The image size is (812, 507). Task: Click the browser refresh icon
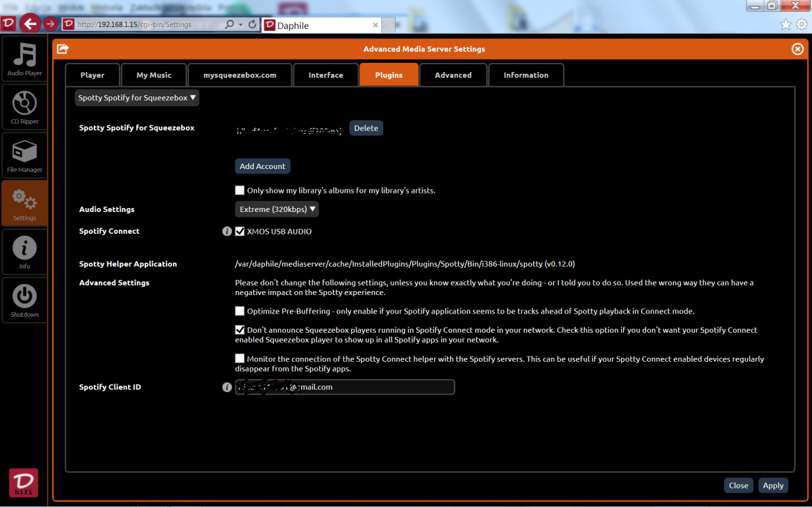252,24
